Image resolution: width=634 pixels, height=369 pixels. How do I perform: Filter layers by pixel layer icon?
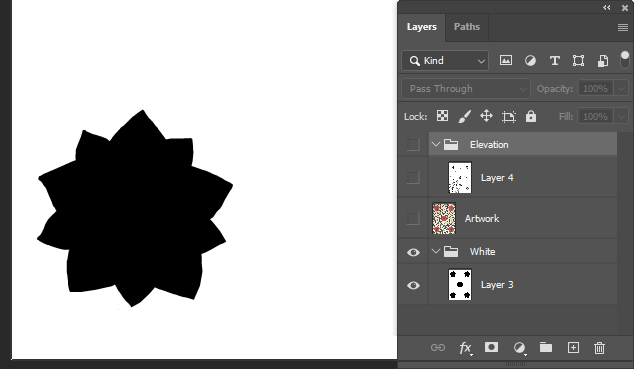506,61
